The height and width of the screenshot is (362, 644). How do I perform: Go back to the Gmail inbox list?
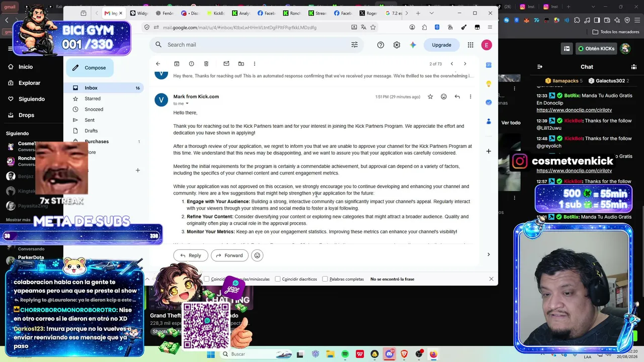pos(158,64)
